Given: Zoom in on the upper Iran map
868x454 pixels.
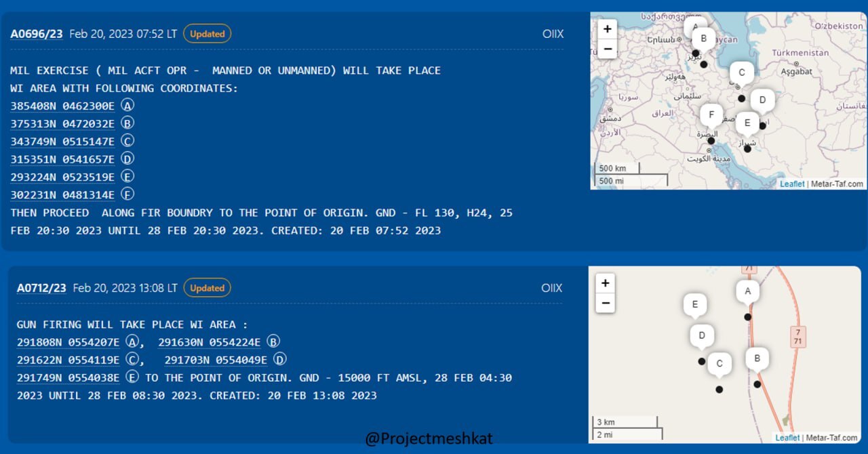Looking at the screenshot, I should [607, 29].
